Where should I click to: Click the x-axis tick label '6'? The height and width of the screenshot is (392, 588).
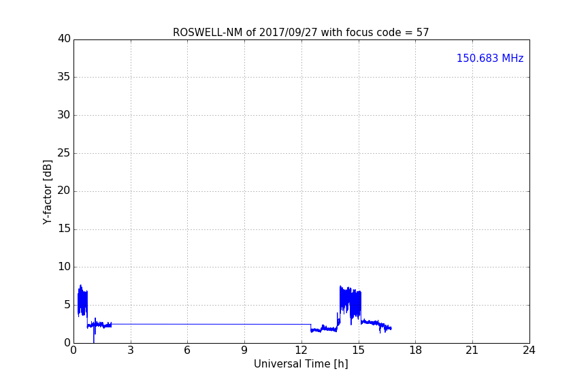187,350
